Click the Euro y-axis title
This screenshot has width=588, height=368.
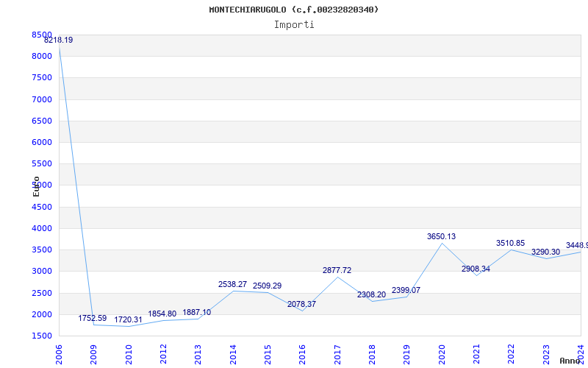point(36,186)
